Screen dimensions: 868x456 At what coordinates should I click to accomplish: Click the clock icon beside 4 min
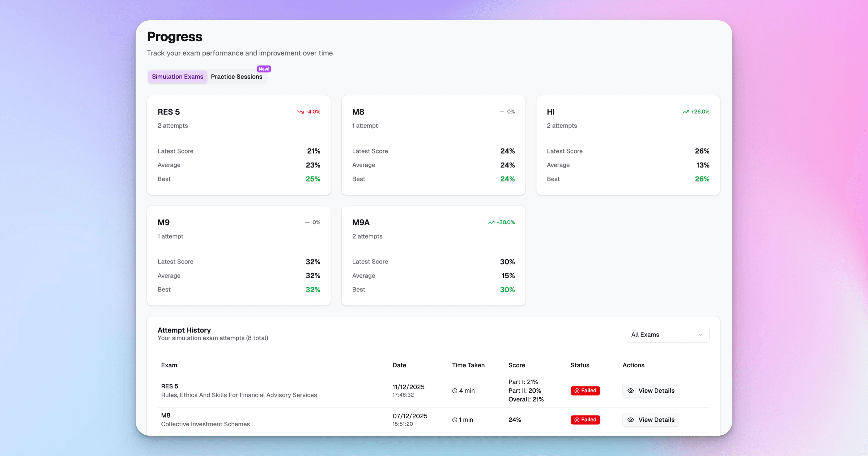point(455,391)
